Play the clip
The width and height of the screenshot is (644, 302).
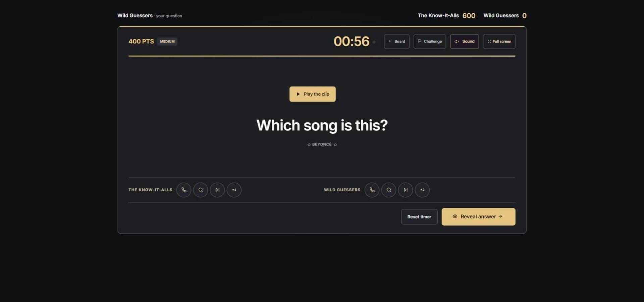pos(313,94)
